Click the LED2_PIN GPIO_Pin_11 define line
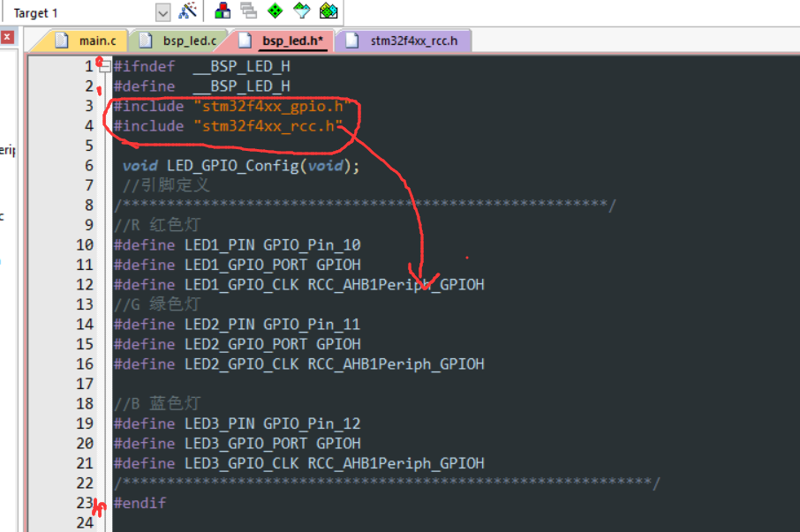Viewport: 800px width, 532px height. pos(237,325)
